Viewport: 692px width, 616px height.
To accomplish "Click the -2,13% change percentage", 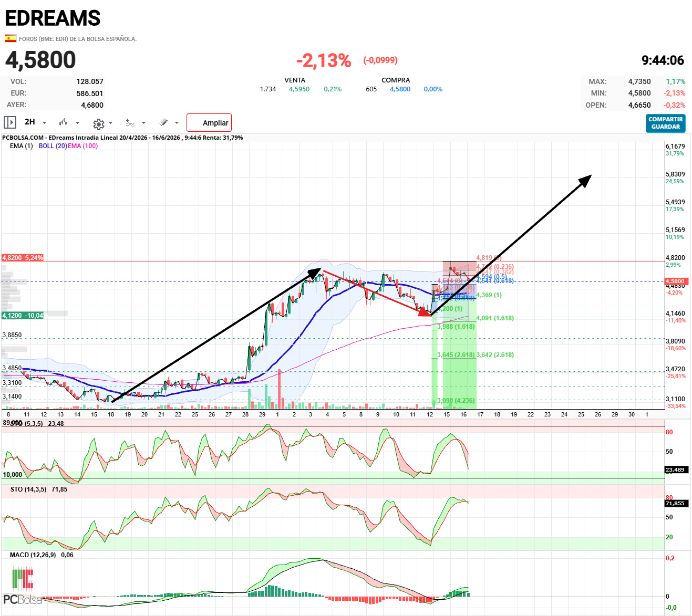I will [x=324, y=60].
